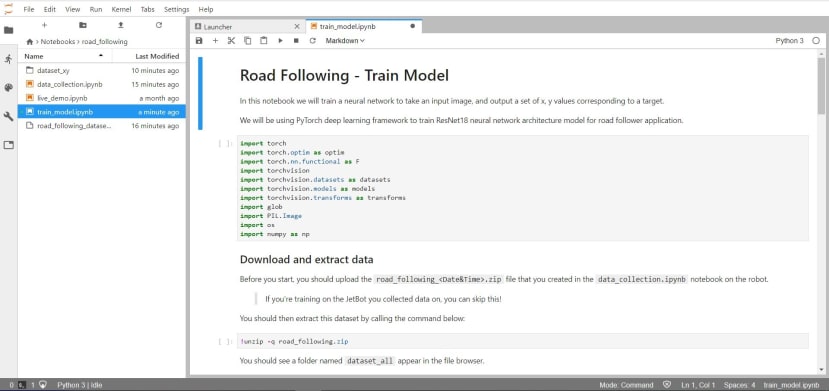
Task: Open the View menu
Action: coord(72,10)
